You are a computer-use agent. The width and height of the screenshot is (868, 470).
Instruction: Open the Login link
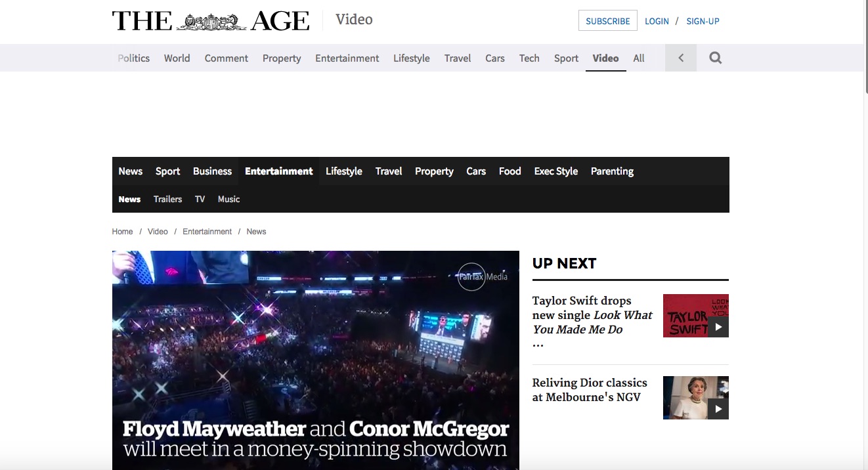656,21
